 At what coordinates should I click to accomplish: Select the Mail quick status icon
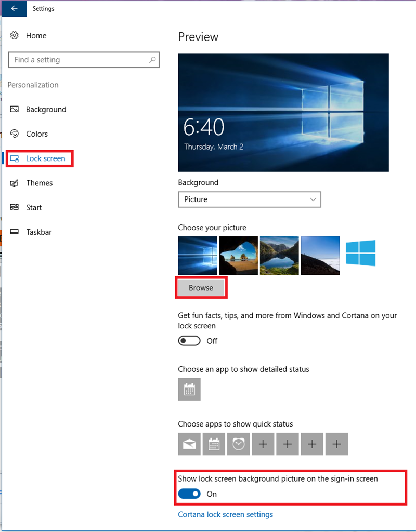[x=189, y=444]
